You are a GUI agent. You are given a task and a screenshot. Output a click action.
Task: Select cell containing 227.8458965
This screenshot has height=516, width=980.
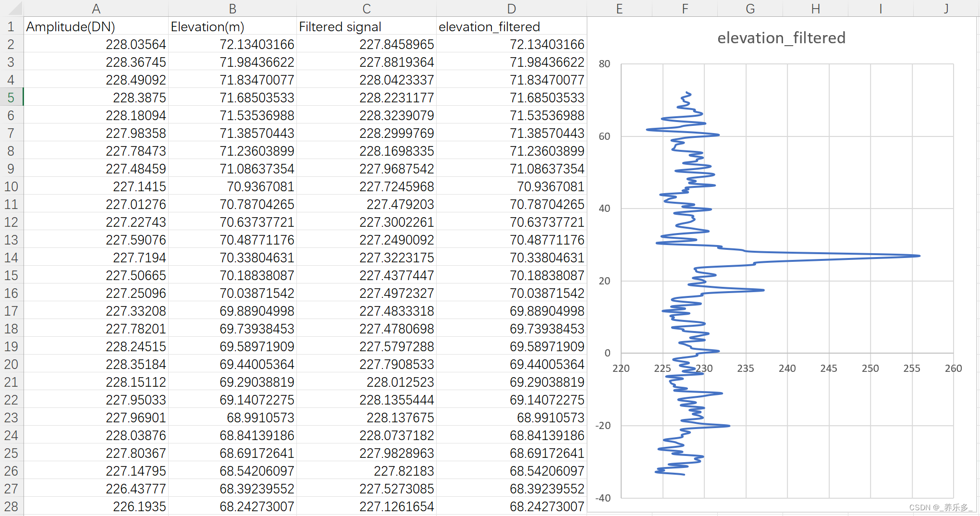[367, 44]
